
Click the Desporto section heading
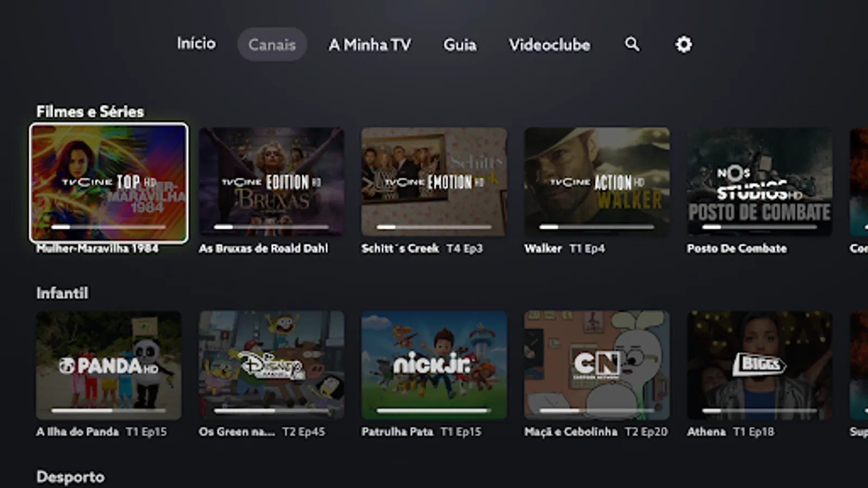click(71, 477)
